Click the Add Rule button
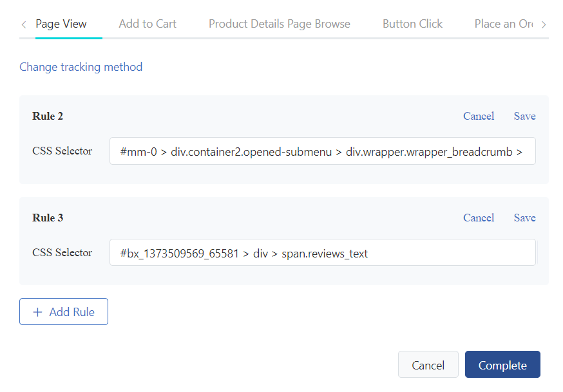This screenshot has width=563, height=392. 64,312
